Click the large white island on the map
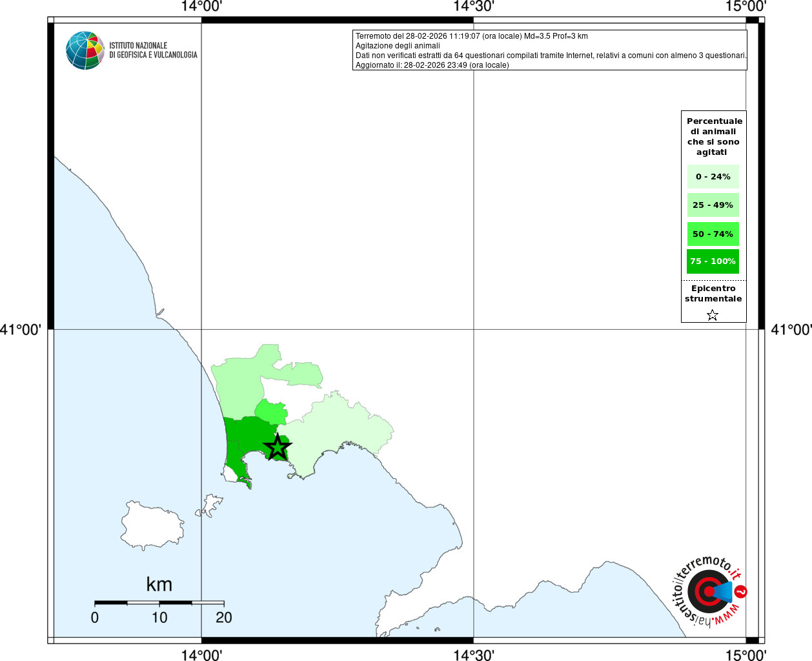Viewport: 812px width, 661px height. point(152,525)
